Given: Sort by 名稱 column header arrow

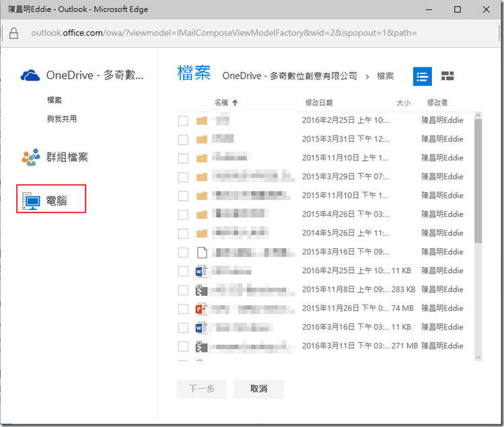Looking at the screenshot, I should point(235,103).
